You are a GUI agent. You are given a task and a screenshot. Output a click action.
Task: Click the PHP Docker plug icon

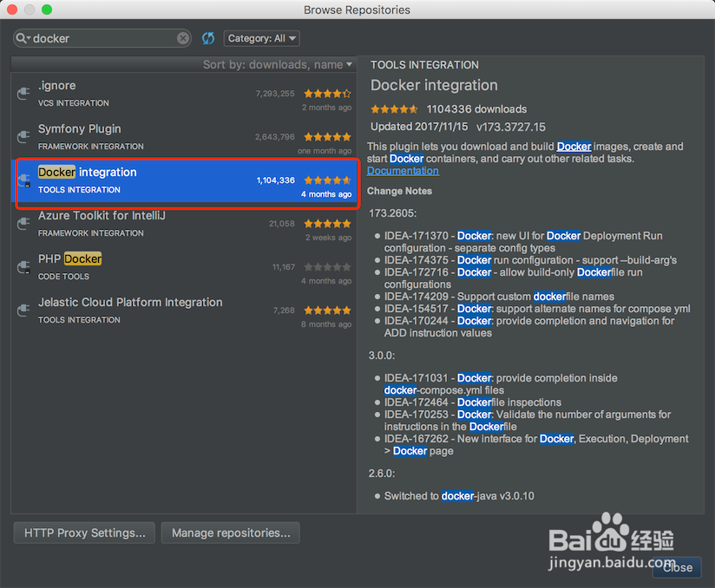click(23, 267)
